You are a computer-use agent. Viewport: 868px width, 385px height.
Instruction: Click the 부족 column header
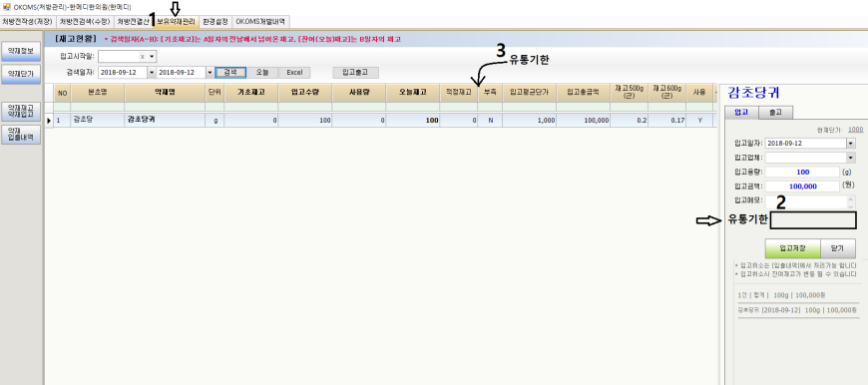click(490, 93)
